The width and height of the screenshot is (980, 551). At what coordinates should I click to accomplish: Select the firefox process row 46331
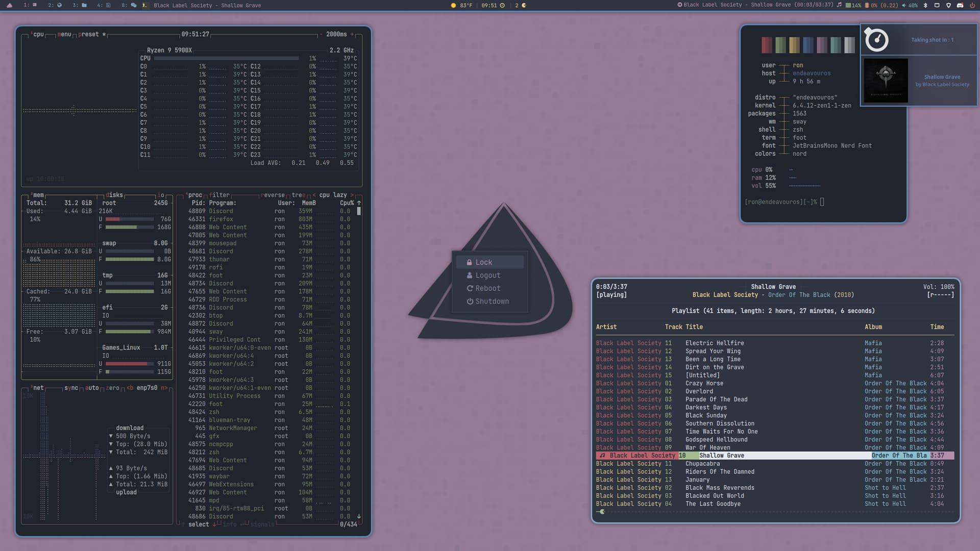point(269,219)
